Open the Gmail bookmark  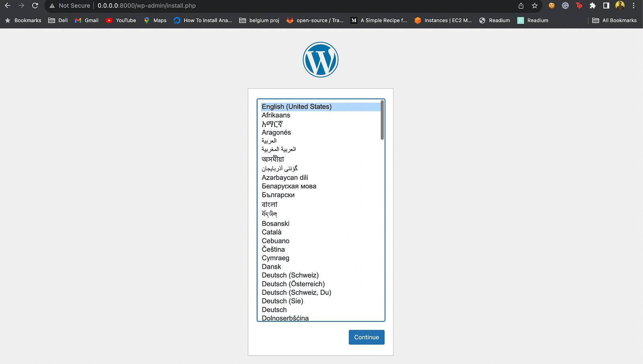coord(87,20)
